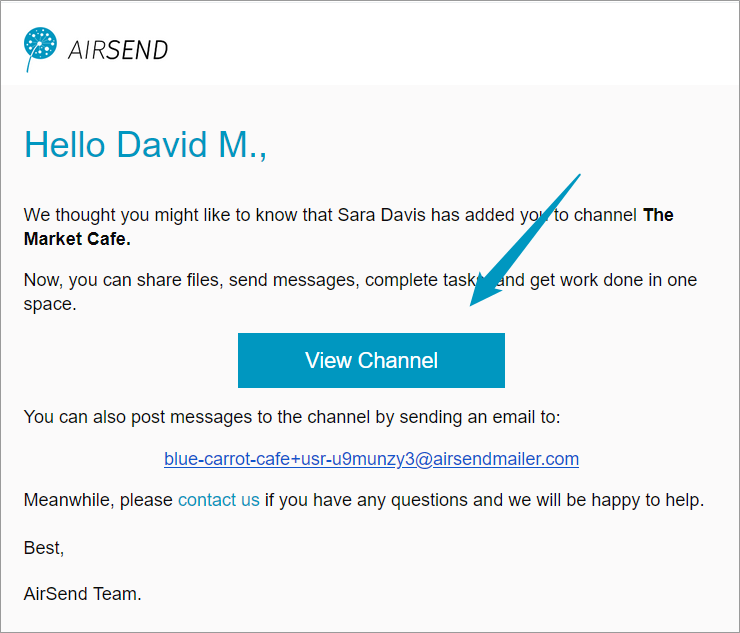Click the 'You can also post messages' sentence
Screen dimensions: 740x633
pyautogui.click(x=292, y=417)
